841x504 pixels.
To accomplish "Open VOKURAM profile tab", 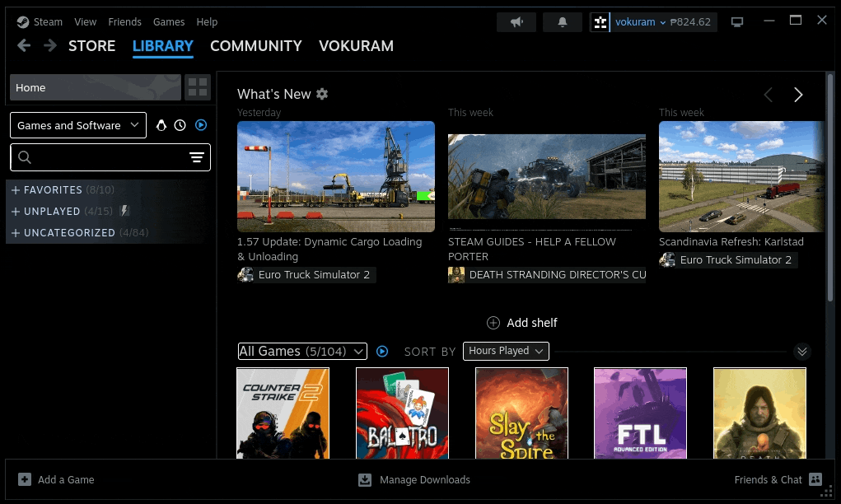I will (x=356, y=45).
